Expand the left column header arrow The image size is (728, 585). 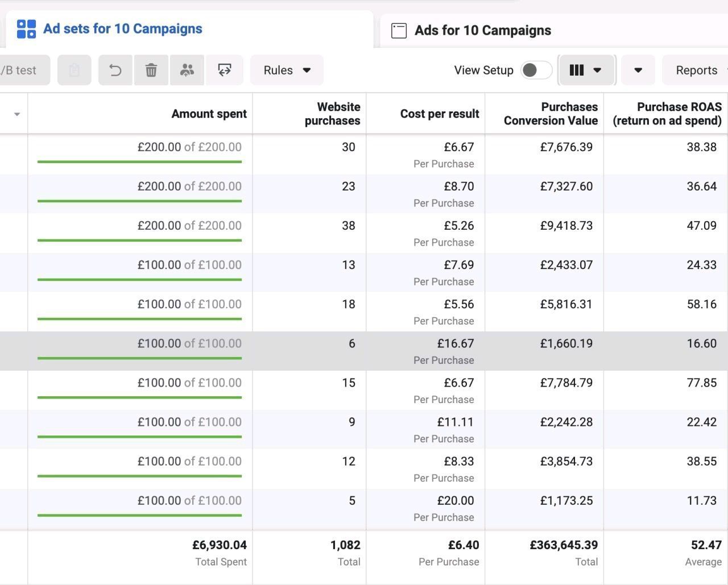click(x=17, y=114)
